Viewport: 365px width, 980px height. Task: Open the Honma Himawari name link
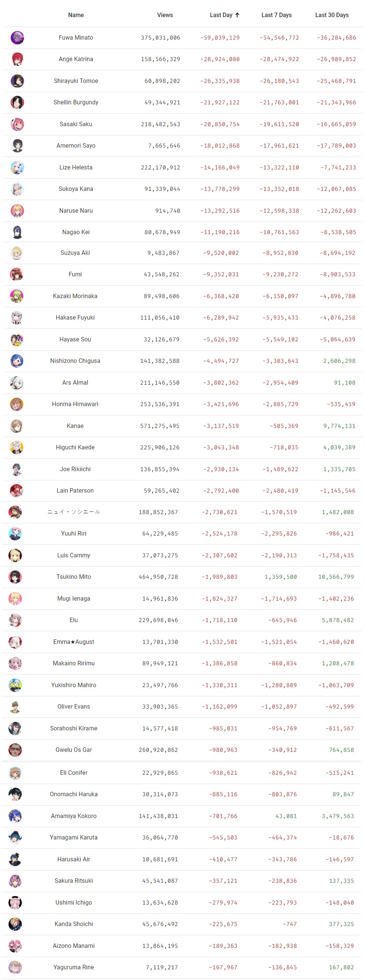pos(75,405)
